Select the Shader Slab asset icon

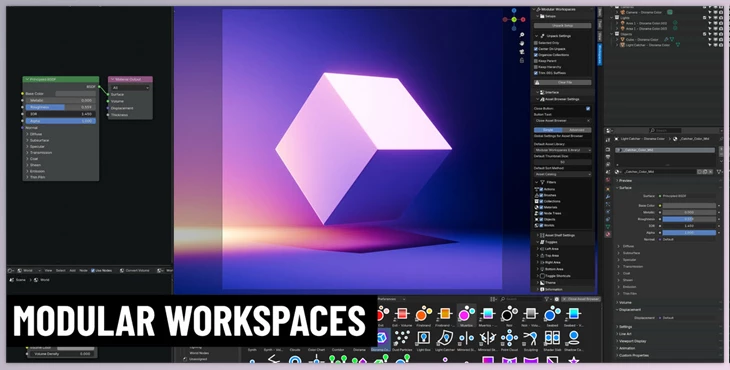tap(552, 338)
